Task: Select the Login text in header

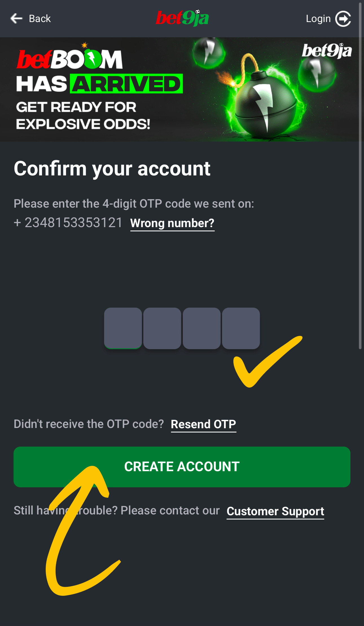Action: pos(318,19)
